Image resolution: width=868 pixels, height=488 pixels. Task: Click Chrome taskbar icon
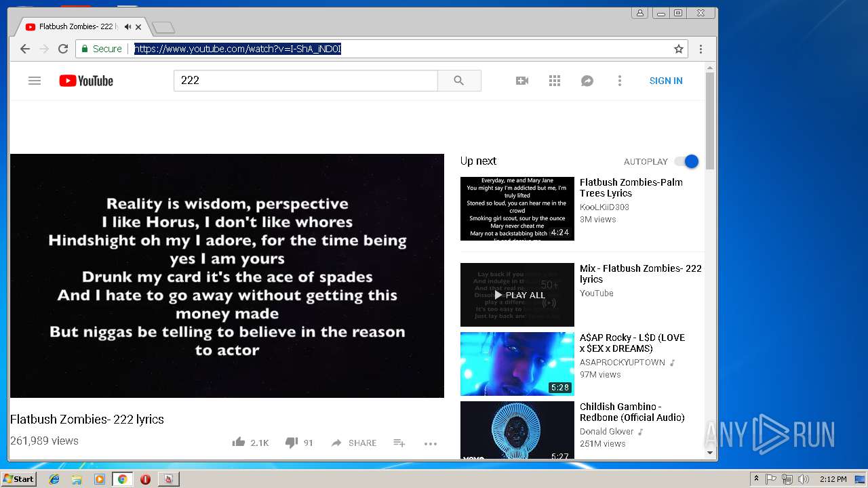tap(122, 479)
